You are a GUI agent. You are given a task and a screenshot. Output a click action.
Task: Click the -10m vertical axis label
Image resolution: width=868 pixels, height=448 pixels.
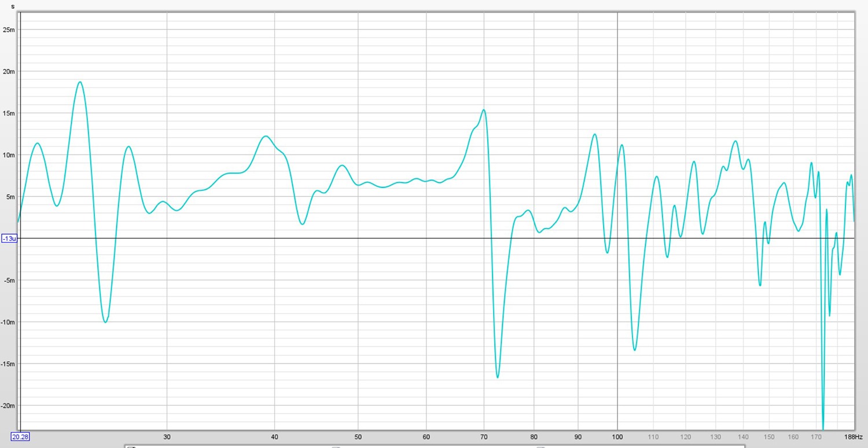(x=8, y=322)
